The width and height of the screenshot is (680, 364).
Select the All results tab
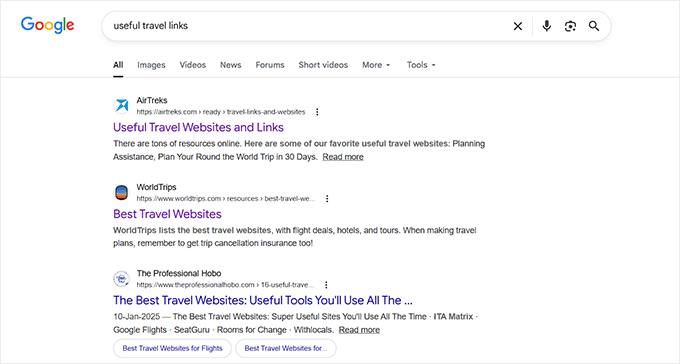click(118, 65)
